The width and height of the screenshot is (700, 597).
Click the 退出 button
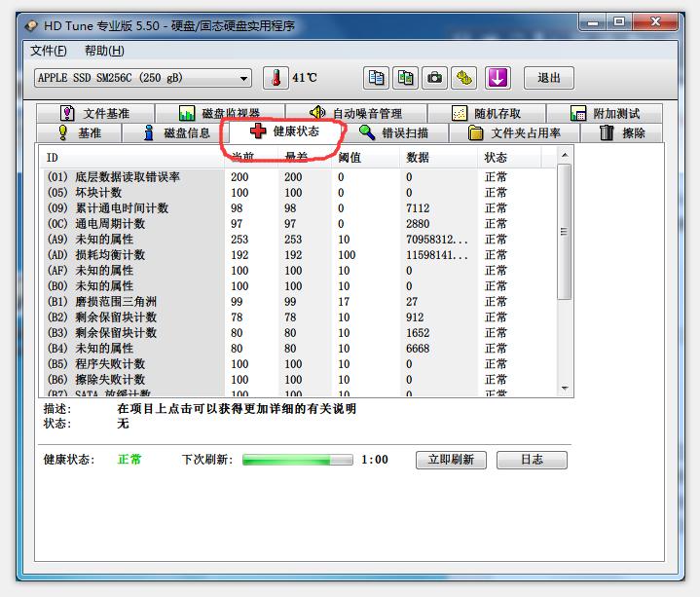tap(549, 78)
